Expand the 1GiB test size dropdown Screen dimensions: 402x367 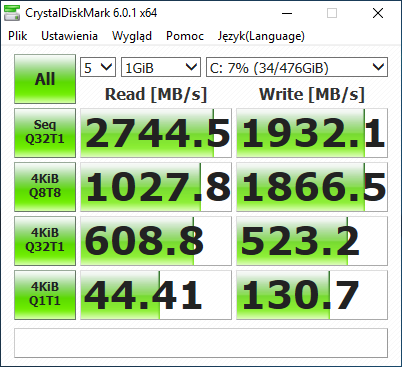click(x=161, y=67)
